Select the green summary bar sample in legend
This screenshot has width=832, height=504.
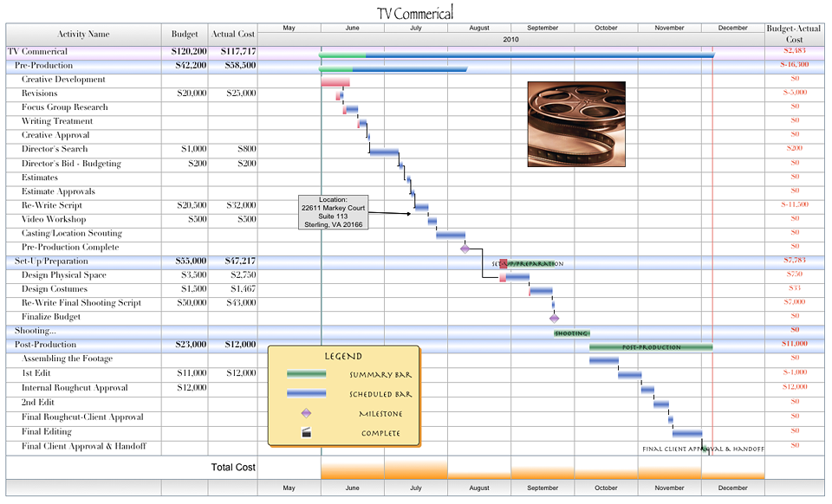[307, 374]
